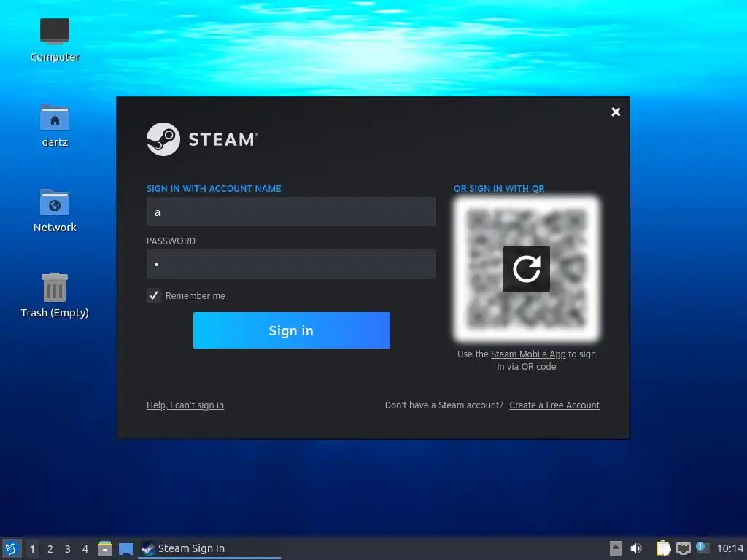Viewport: 747px width, 560px height.
Task: Open the network connection tray icon
Action: (683, 548)
